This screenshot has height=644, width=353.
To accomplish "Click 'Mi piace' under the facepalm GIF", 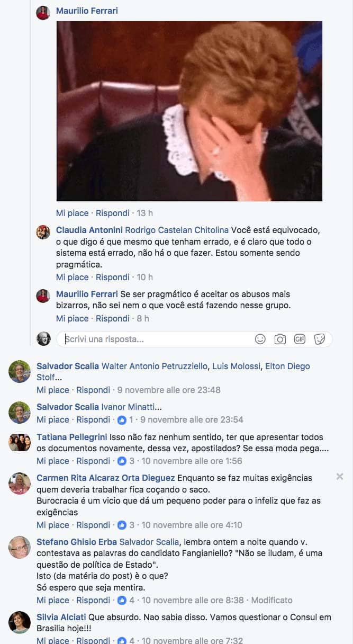I will point(73,213).
